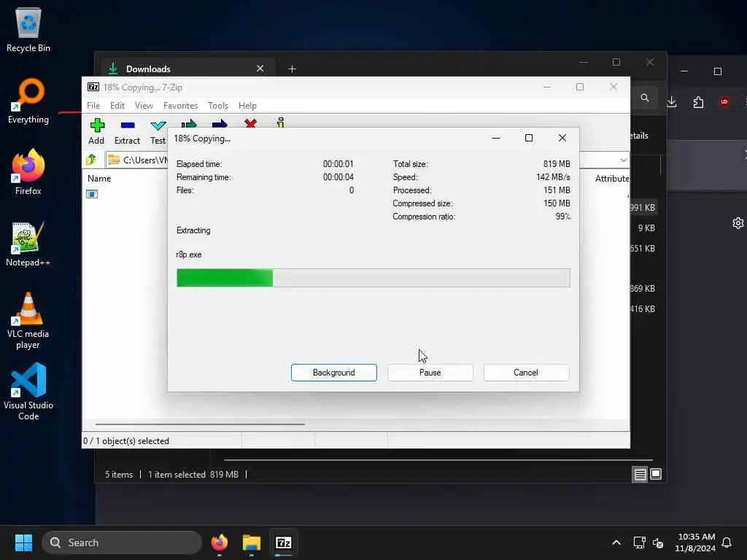The width and height of the screenshot is (747, 560).
Task: Open the View menu in 7-Zip
Action: [144, 106]
